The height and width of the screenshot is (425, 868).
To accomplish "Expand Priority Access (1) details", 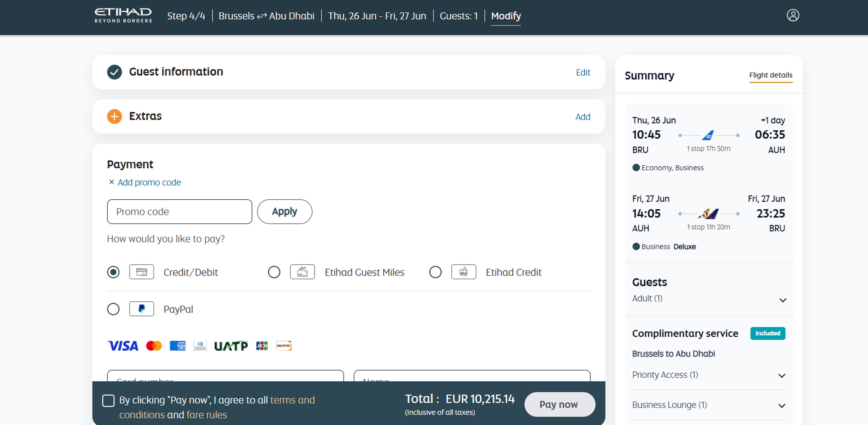I will [x=782, y=376].
